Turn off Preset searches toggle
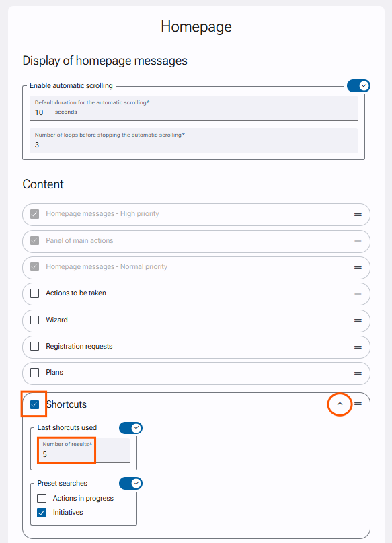 tap(130, 483)
